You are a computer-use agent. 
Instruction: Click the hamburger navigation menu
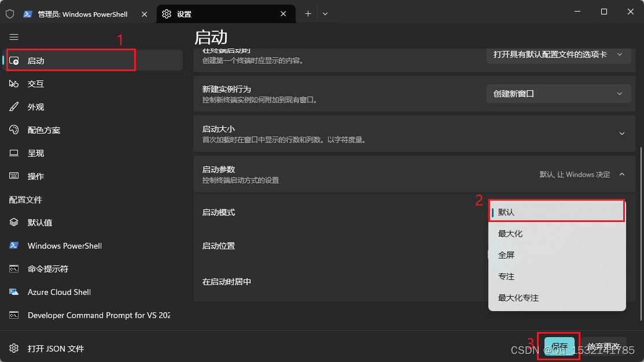[x=14, y=36]
